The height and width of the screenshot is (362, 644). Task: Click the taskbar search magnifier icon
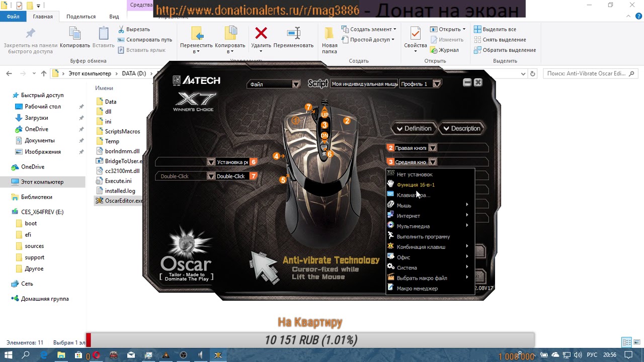26,355
